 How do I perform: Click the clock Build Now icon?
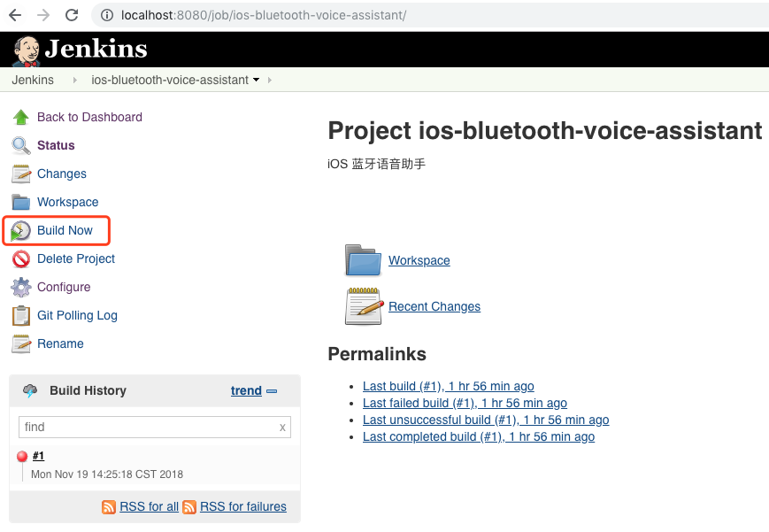pyautogui.click(x=20, y=231)
